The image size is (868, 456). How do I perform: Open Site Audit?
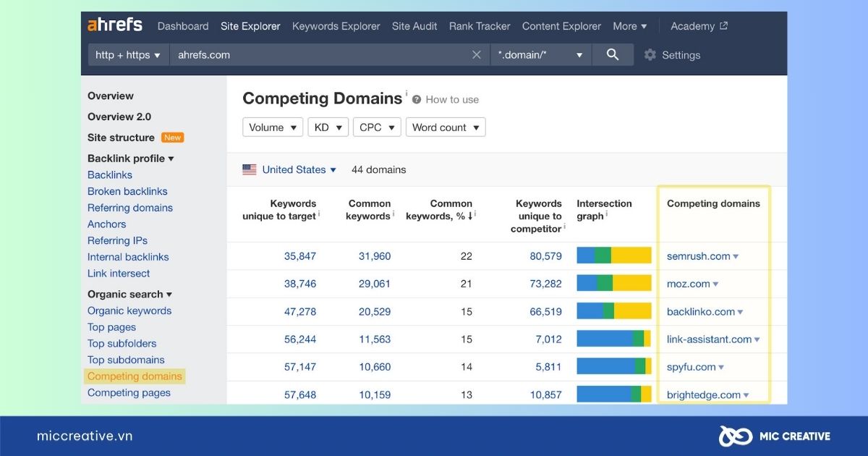tap(414, 26)
